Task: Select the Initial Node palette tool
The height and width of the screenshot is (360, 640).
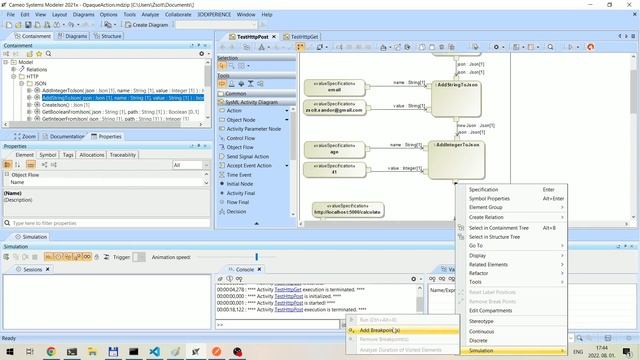Action: (240, 184)
